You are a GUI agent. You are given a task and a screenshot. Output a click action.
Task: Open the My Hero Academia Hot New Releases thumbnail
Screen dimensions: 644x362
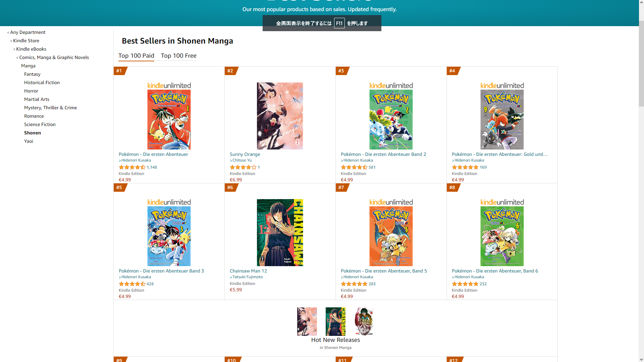(x=364, y=321)
